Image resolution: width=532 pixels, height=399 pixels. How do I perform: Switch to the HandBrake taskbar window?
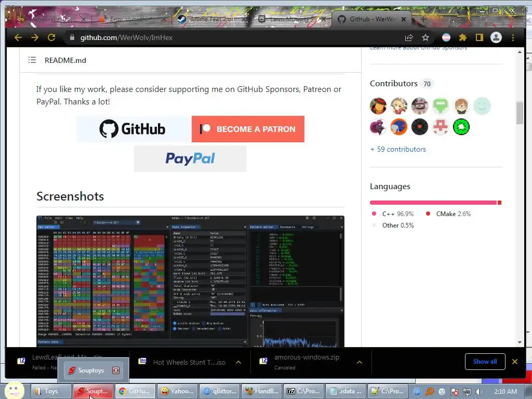tap(261, 391)
